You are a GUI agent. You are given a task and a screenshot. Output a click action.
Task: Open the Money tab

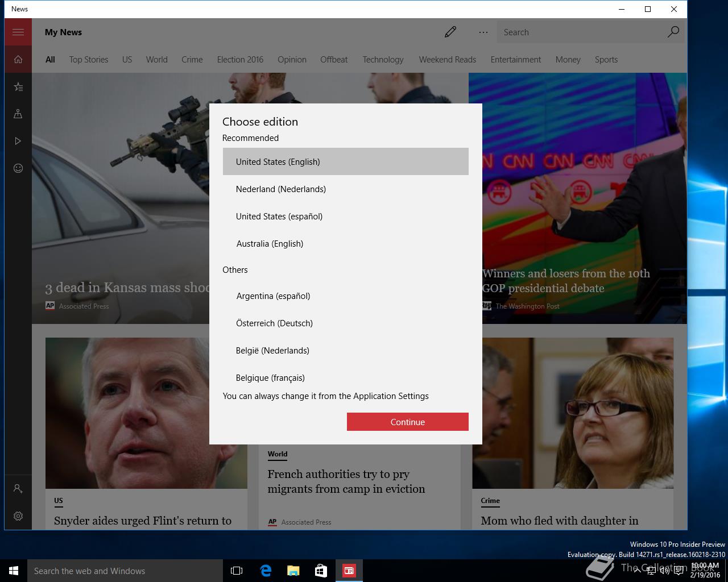tap(568, 60)
